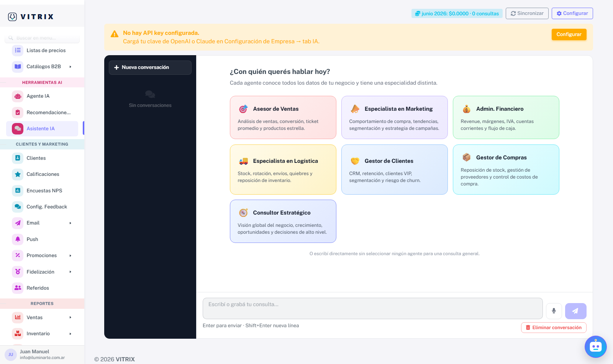Click the Recomendaciones clipboard icon
This screenshot has height=364, width=613.
coord(18,112)
